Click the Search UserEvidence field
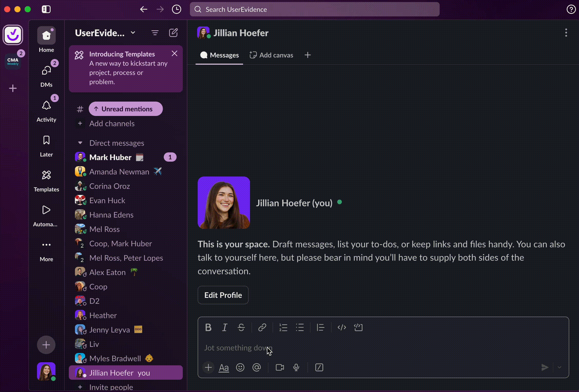The width and height of the screenshot is (579, 392). (315, 9)
